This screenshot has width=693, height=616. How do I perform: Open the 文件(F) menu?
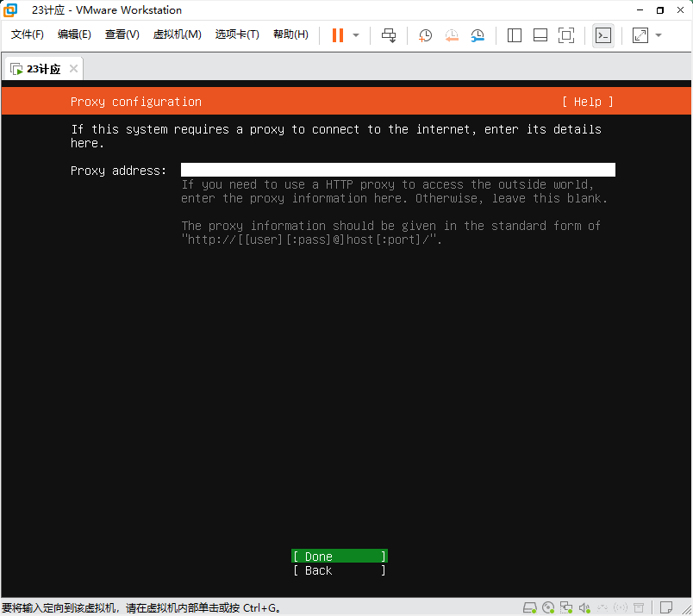coord(28,34)
